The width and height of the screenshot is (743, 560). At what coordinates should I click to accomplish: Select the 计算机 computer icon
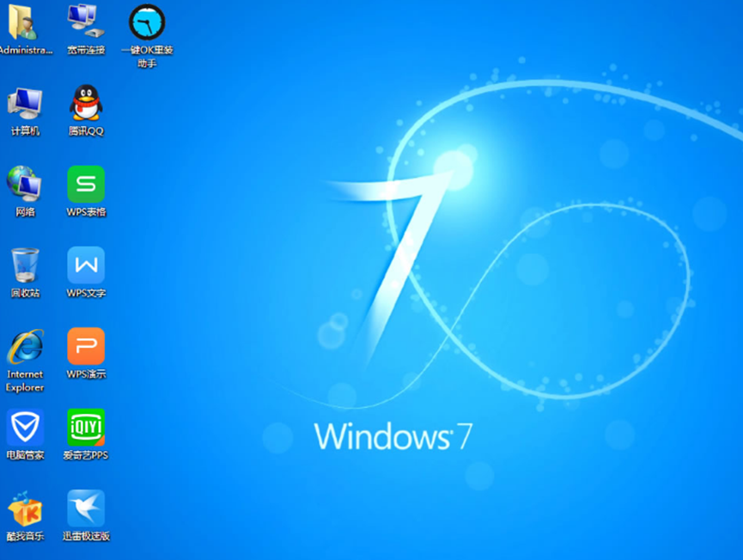click(x=25, y=104)
